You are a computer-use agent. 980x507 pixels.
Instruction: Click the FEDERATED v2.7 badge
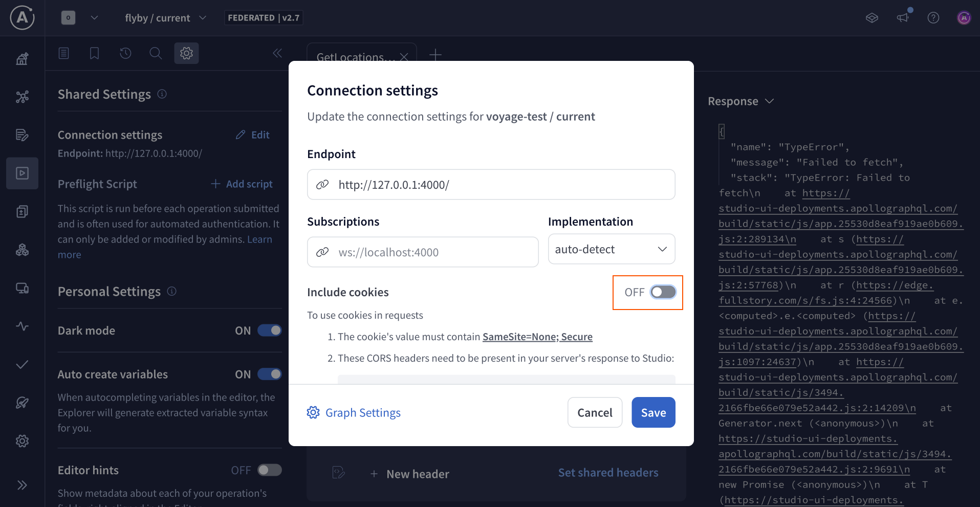click(264, 17)
